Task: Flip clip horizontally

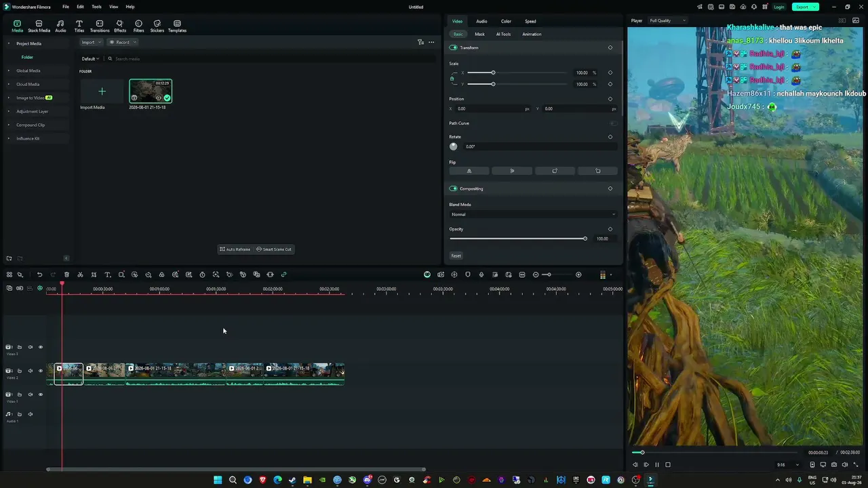Action: 469,171
